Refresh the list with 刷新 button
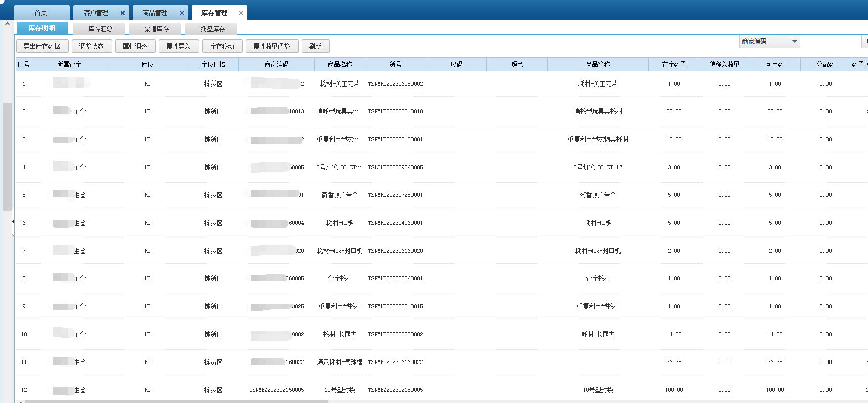The height and width of the screenshot is (403, 868). tap(315, 46)
